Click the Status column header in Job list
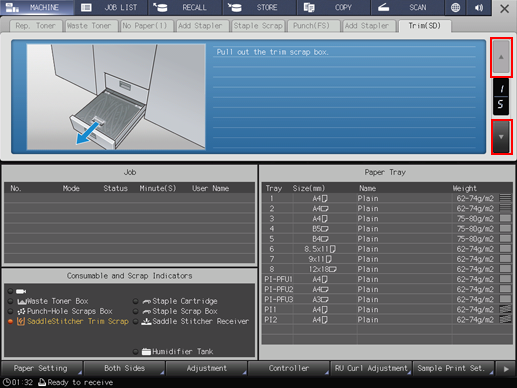The height and width of the screenshot is (388, 517). click(115, 188)
